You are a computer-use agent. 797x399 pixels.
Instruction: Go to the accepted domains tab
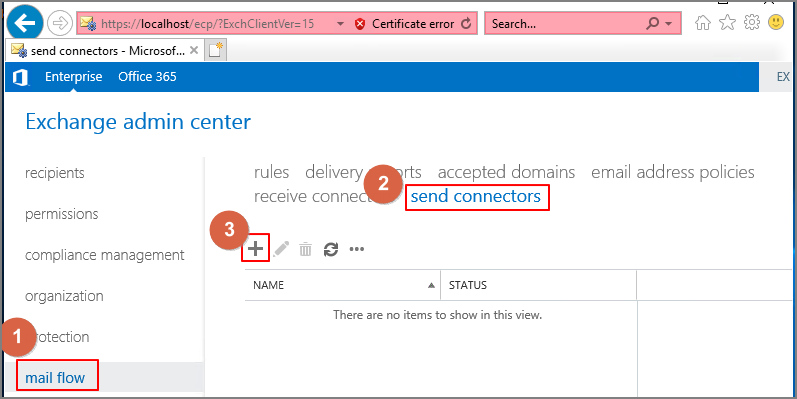506,172
